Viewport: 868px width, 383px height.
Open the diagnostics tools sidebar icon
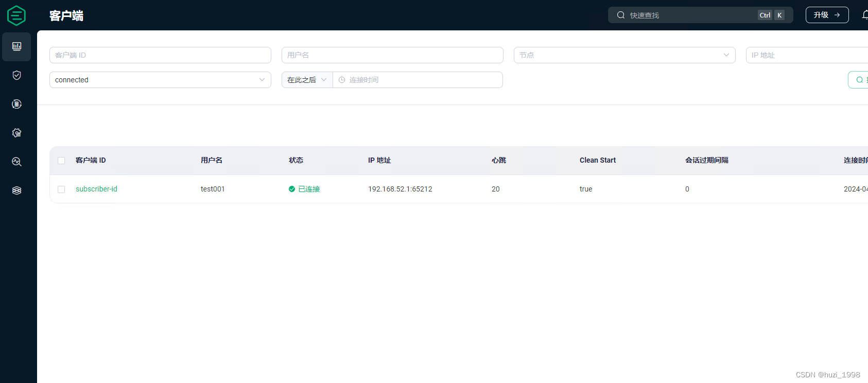(16, 162)
